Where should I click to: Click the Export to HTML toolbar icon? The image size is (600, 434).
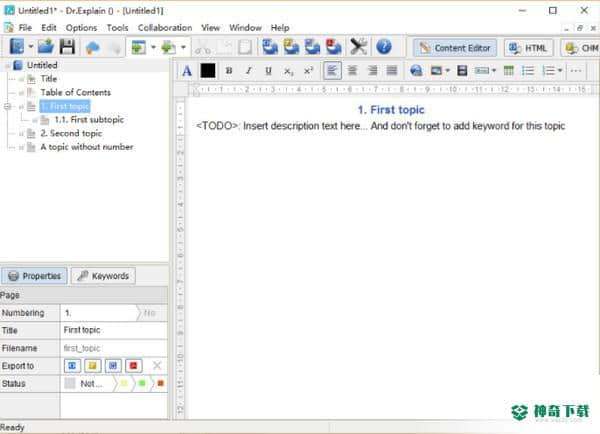[270, 47]
